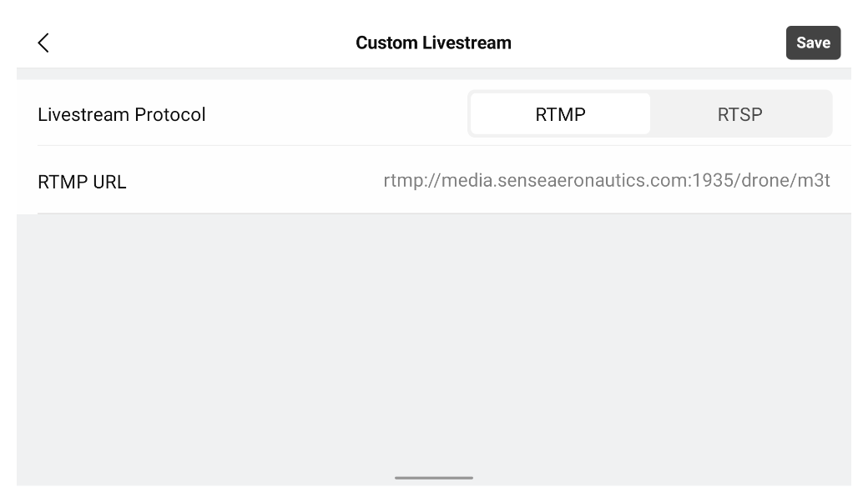Click the empty gray area below RTMP URL
This screenshot has height=502, width=868.
(x=434, y=342)
